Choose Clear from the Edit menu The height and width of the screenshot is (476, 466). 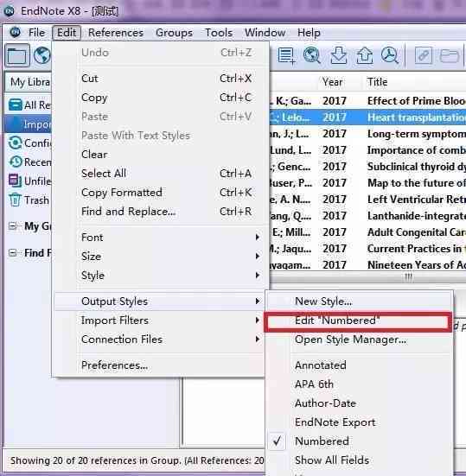click(161, 155)
